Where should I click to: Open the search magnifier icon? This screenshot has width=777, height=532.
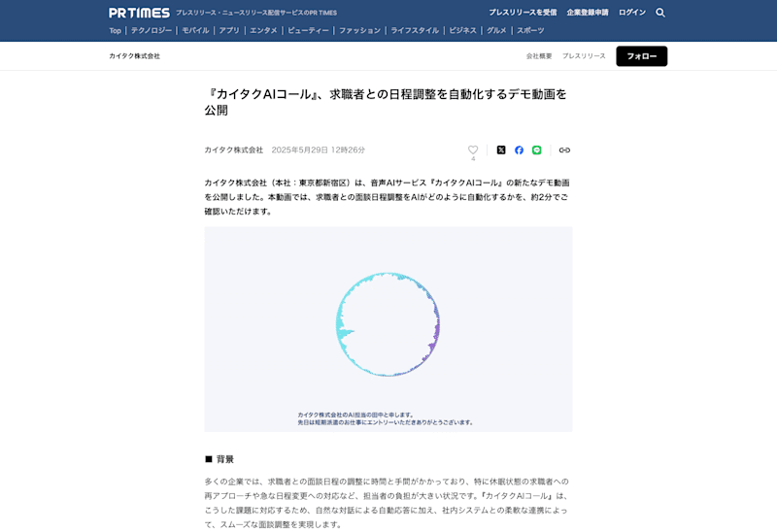[x=660, y=13]
